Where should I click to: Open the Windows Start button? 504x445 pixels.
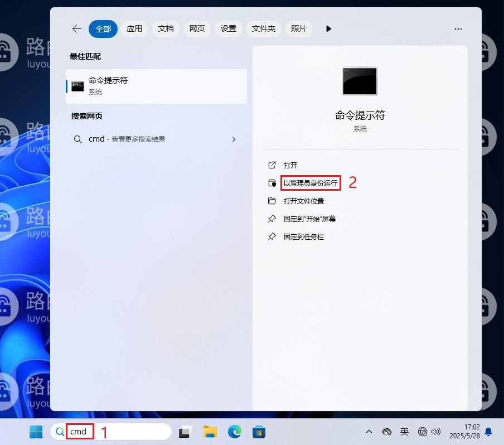click(36, 432)
